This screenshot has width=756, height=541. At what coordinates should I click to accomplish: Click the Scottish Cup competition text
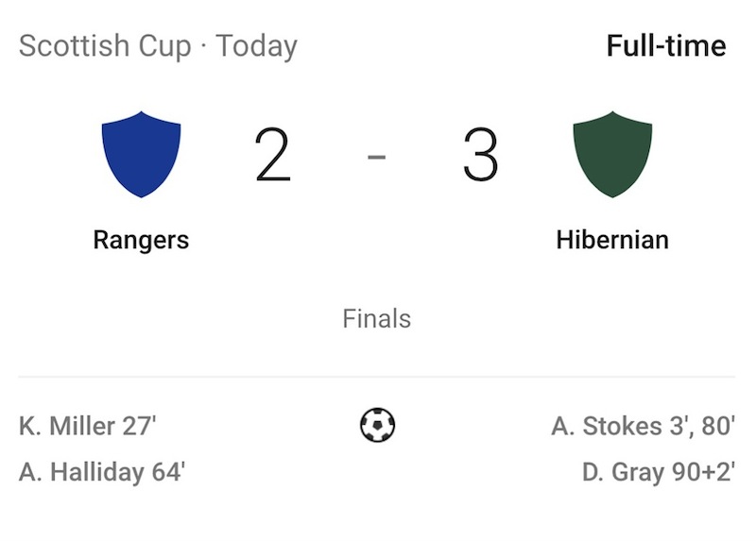click(x=105, y=46)
